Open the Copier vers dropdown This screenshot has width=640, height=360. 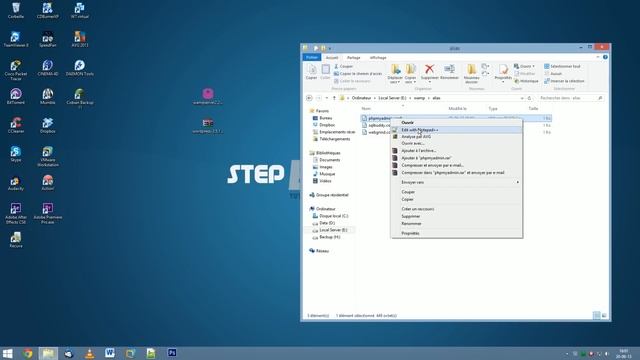click(x=410, y=74)
